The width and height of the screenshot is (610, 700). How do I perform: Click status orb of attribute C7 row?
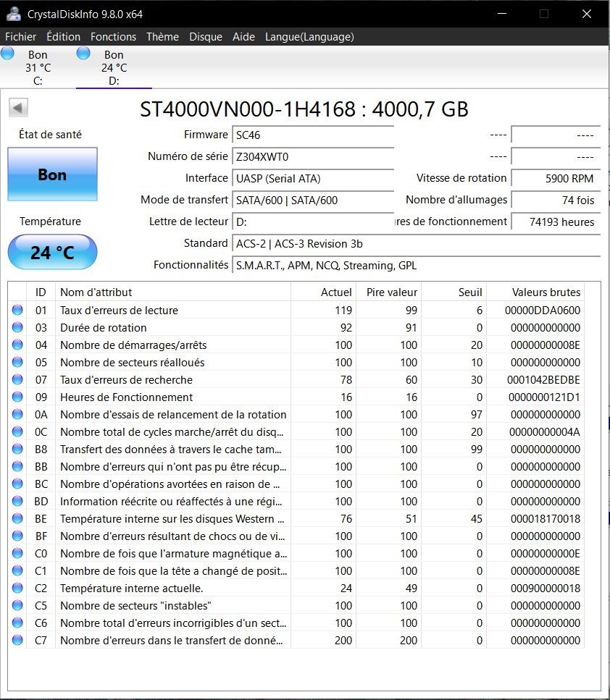(17, 640)
